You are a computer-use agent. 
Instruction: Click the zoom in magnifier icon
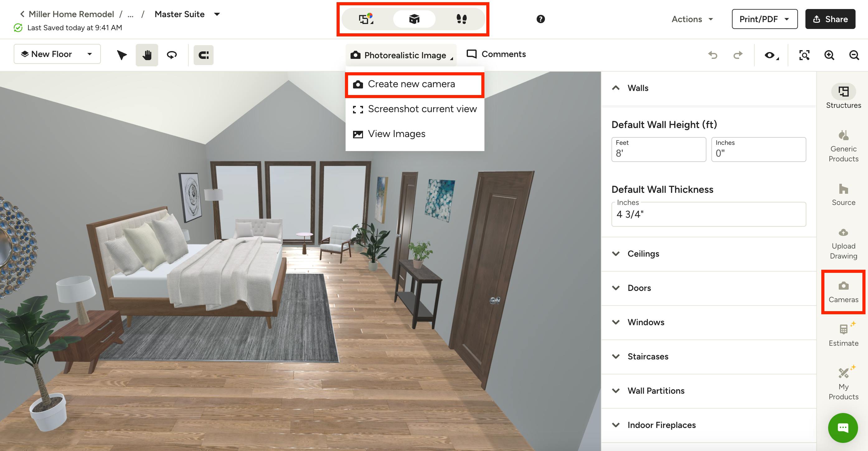[829, 55]
